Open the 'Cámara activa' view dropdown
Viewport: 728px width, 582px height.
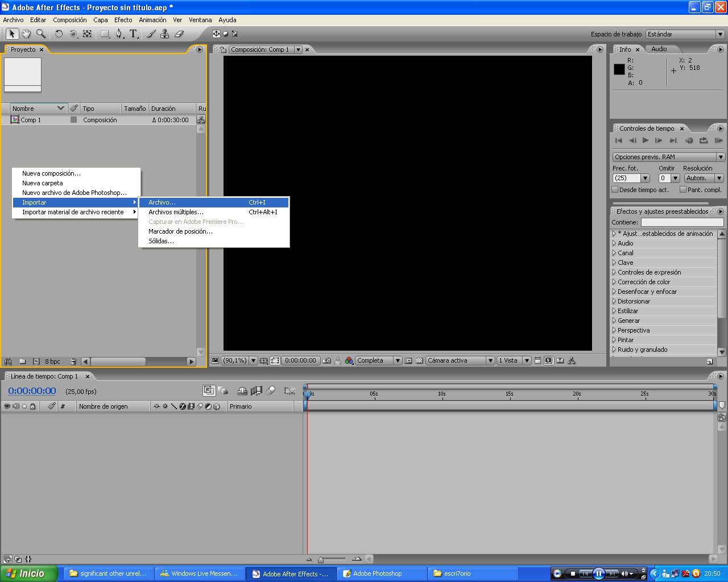(460, 360)
